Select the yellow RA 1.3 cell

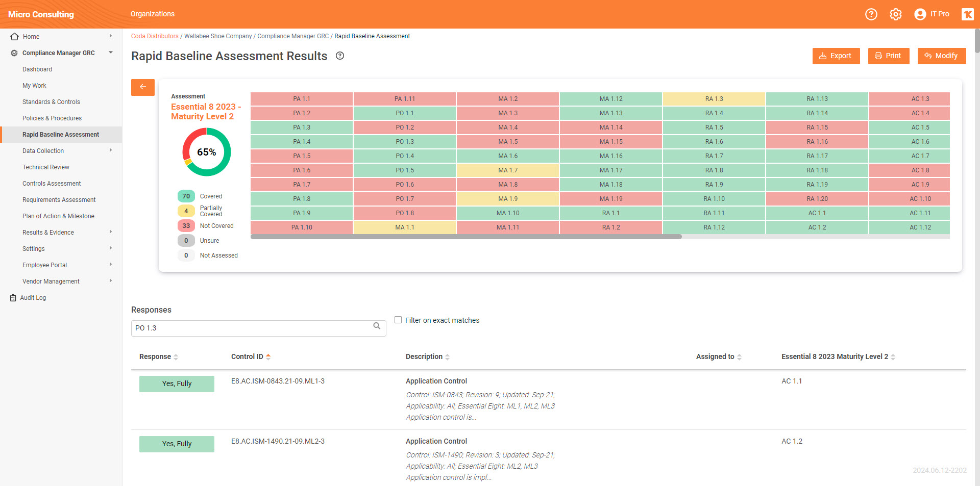(714, 99)
